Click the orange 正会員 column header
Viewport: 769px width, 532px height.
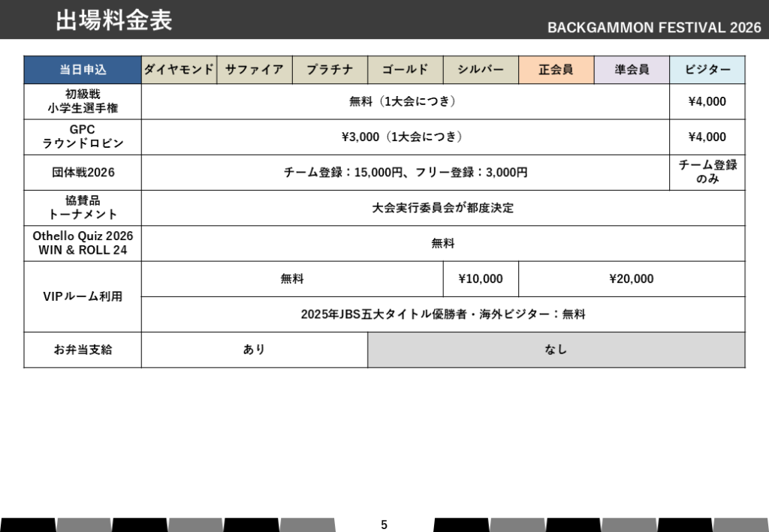(556, 70)
